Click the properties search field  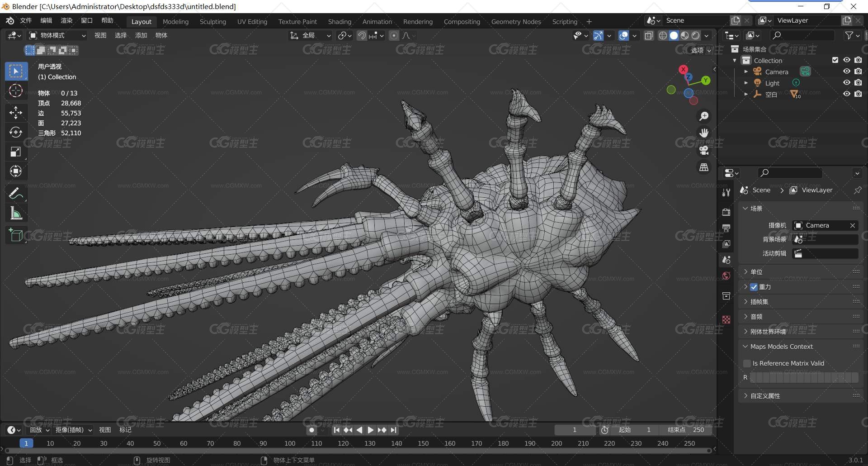click(790, 173)
